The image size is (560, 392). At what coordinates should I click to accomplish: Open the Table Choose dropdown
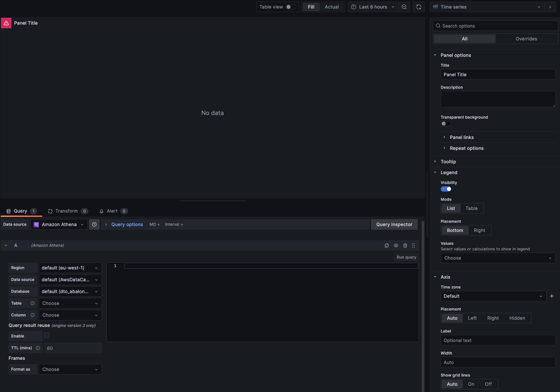[x=70, y=303]
